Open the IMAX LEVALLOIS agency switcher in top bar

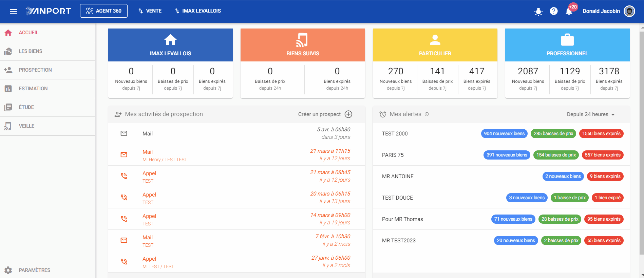198,11
